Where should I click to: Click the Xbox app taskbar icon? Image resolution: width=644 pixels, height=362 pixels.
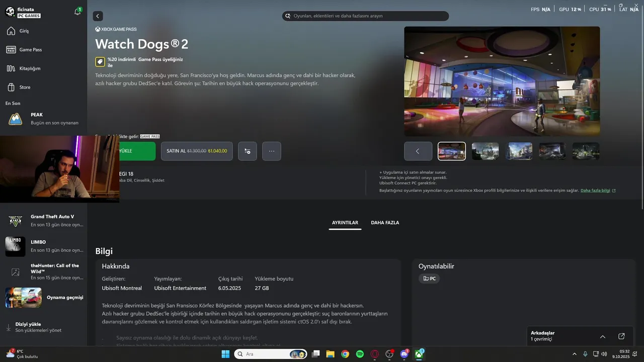(x=419, y=354)
